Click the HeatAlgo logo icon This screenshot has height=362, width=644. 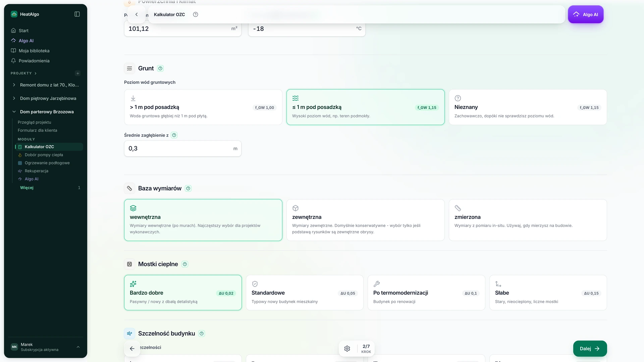click(14, 14)
